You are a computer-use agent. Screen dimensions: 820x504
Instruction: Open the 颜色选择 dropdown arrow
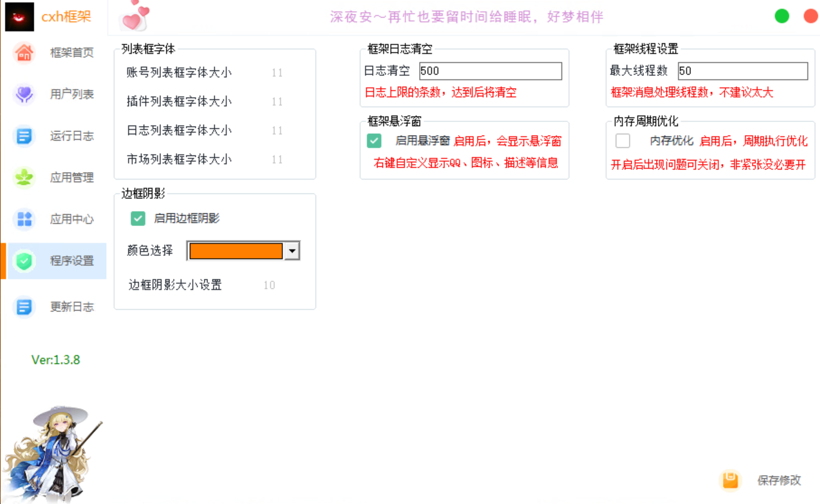(292, 251)
